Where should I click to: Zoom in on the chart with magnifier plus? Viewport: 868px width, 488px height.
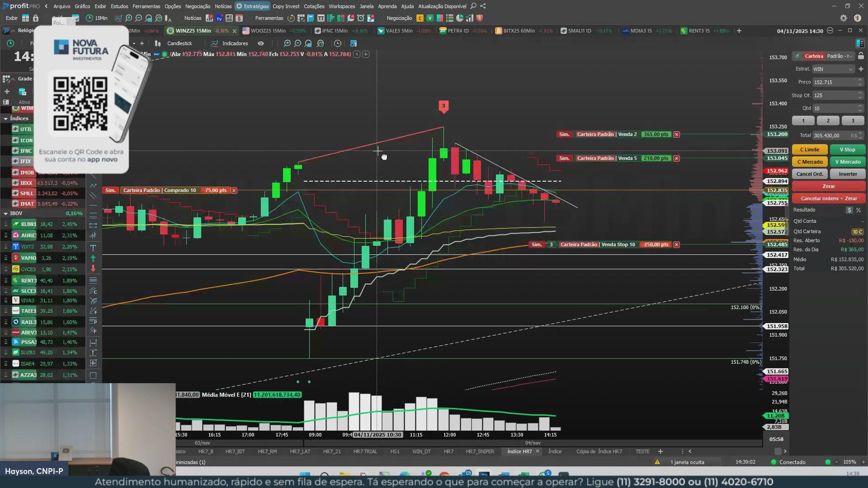(x=287, y=43)
